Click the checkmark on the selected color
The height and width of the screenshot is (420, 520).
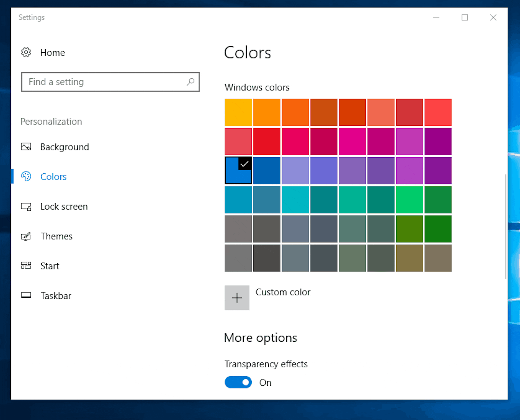[245, 164]
